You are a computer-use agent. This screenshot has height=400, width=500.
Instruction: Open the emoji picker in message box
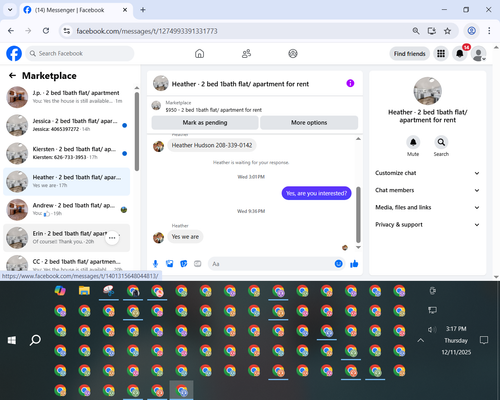(x=338, y=264)
